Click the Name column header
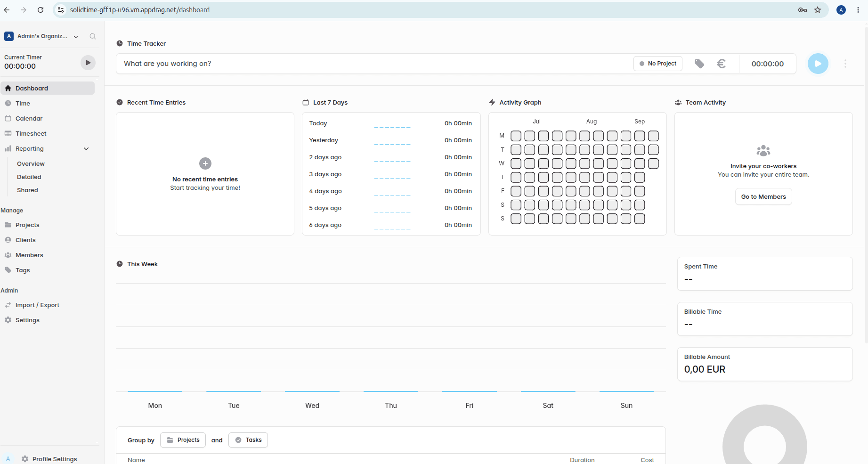Image resolution: width=868 pixels, height=464 pixels. (x=136, y=460)
